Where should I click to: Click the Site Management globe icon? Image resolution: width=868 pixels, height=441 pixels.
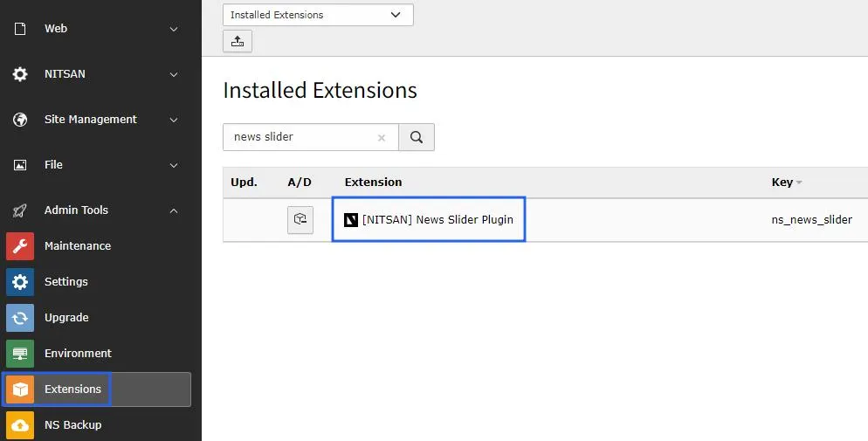pyautogui.click(x=20, y=120)
